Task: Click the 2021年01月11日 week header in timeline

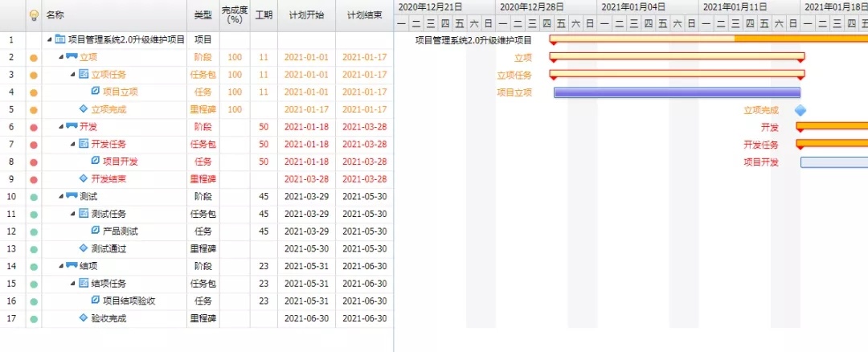Action: point(748,7)
